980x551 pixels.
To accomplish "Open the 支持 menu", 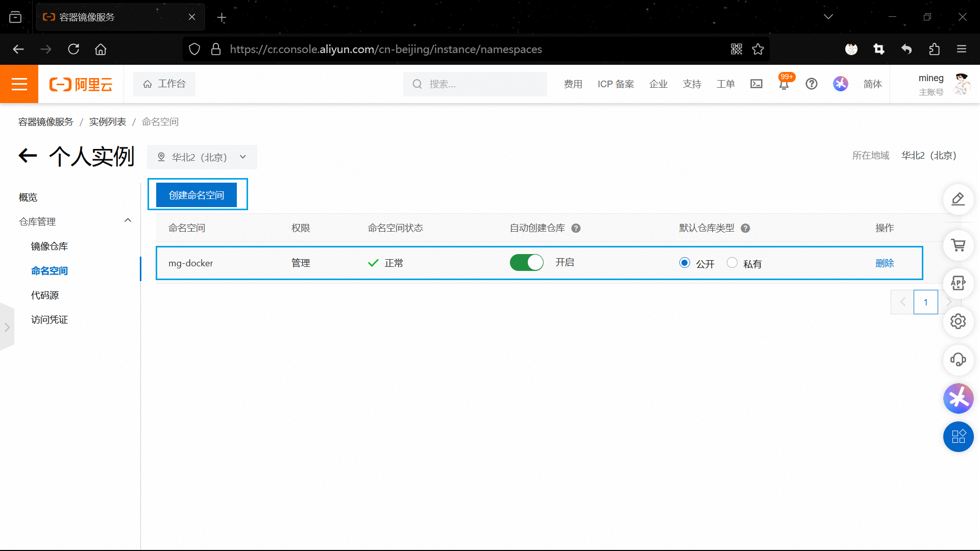I will 692,84.
